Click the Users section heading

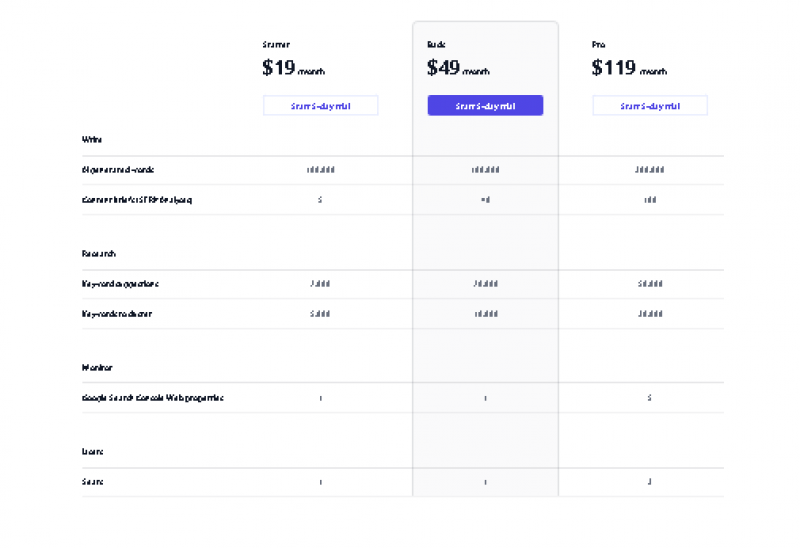click(x=92, y=452)
